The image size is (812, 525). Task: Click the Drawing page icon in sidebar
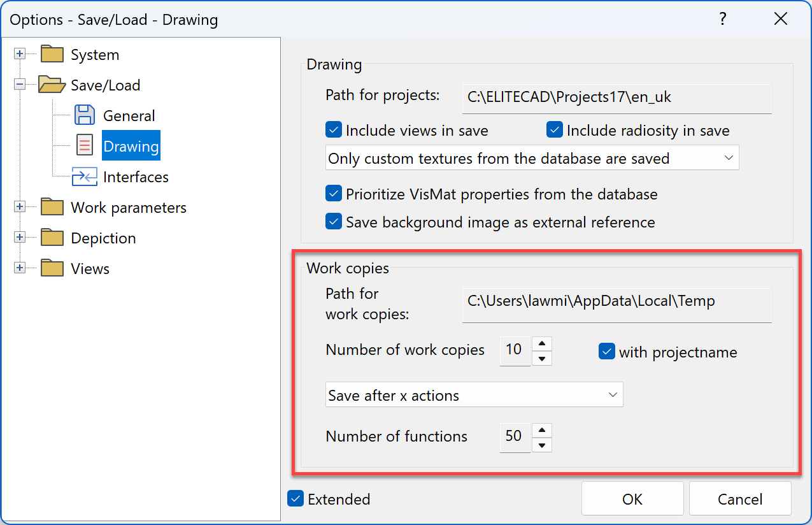pos(85,145)
